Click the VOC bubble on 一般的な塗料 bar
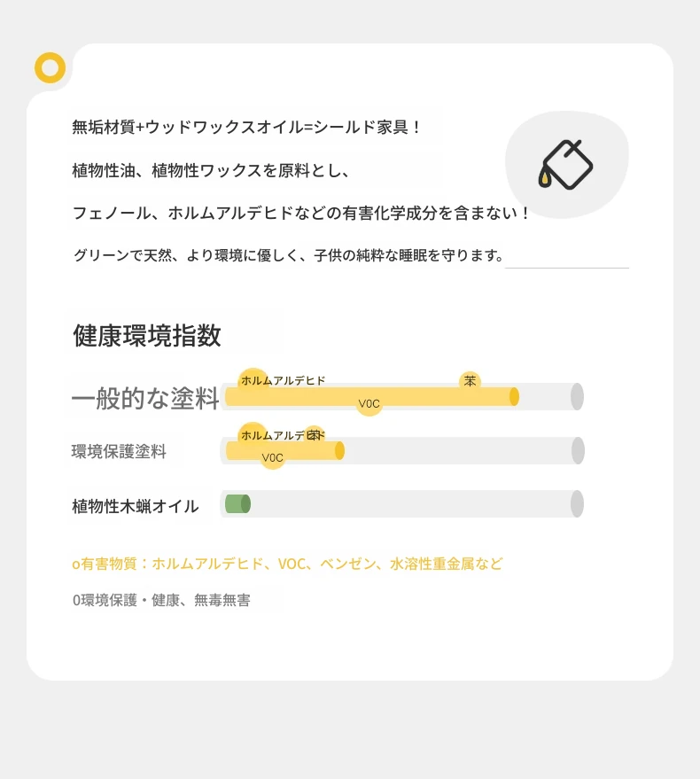This screenshot has height=779, width=700. point(369,403)
